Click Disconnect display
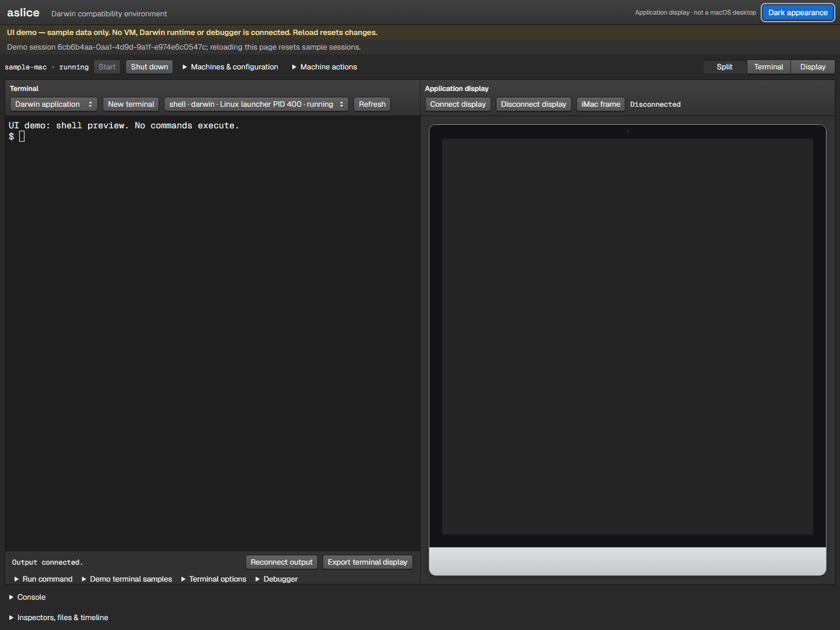The image size is (840, 630). tap(534, 104)
